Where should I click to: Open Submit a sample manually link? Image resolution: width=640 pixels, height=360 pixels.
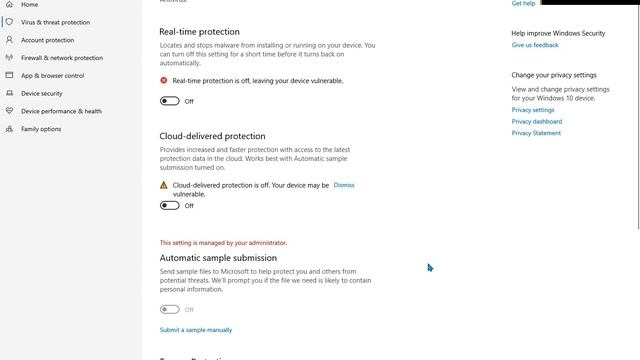pyautogui.click(x=196, y=330)
